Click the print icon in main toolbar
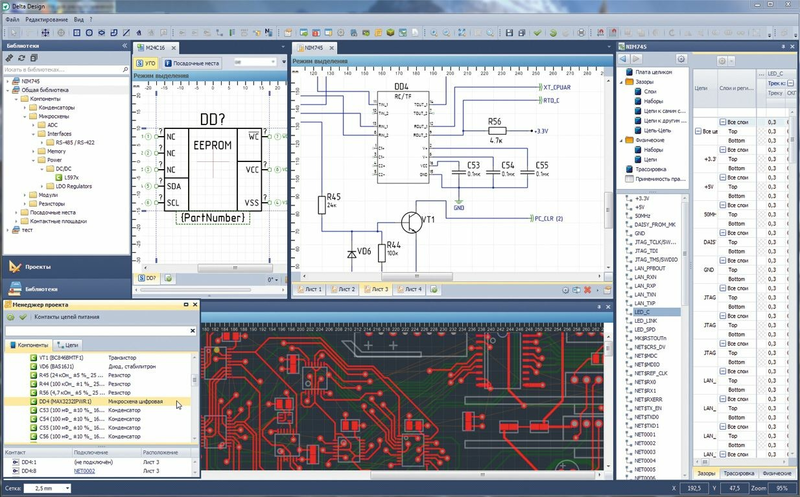Image resolution: width=800 pixels, height=497 pixels. (581, 33)
